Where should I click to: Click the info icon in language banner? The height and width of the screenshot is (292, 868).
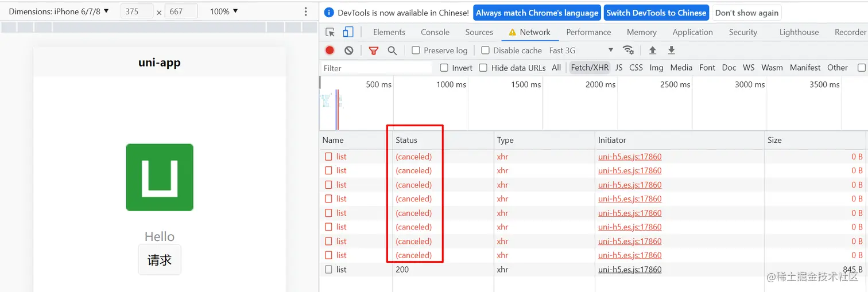click(x=329, y=13)
